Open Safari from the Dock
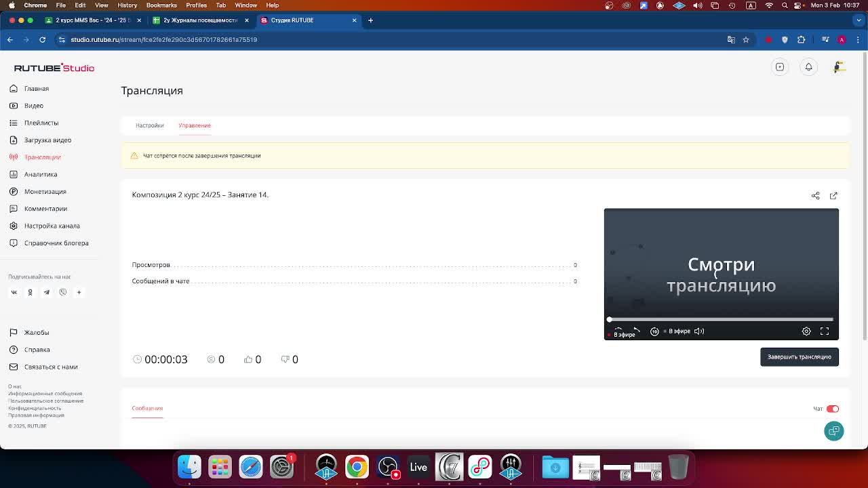 [251, 466]
